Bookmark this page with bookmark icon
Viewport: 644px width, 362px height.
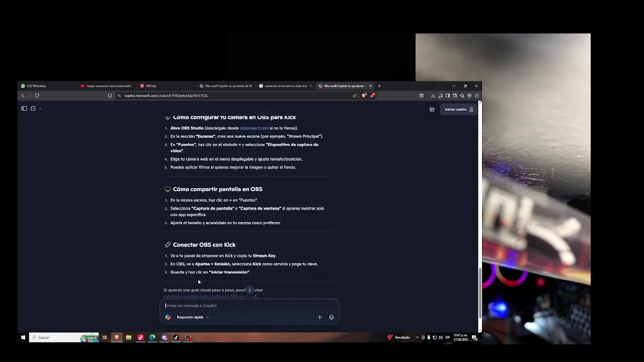(110, 96)
